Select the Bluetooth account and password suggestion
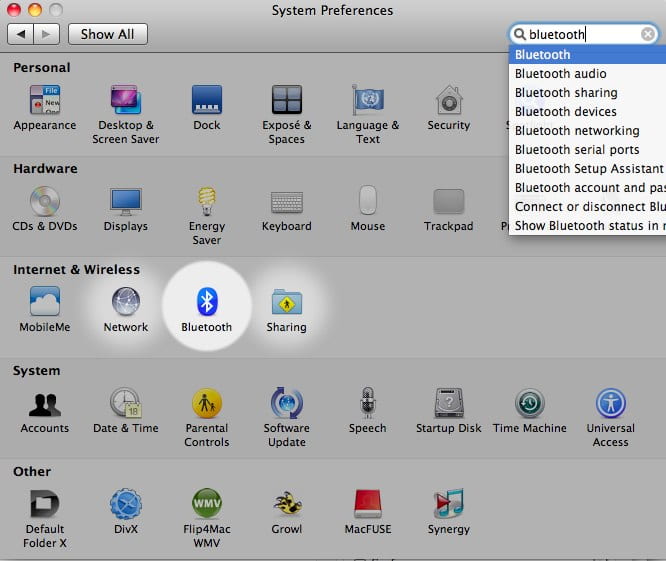Image resolution: width=666 pixels, height=561 pixels. click(587, 188)
